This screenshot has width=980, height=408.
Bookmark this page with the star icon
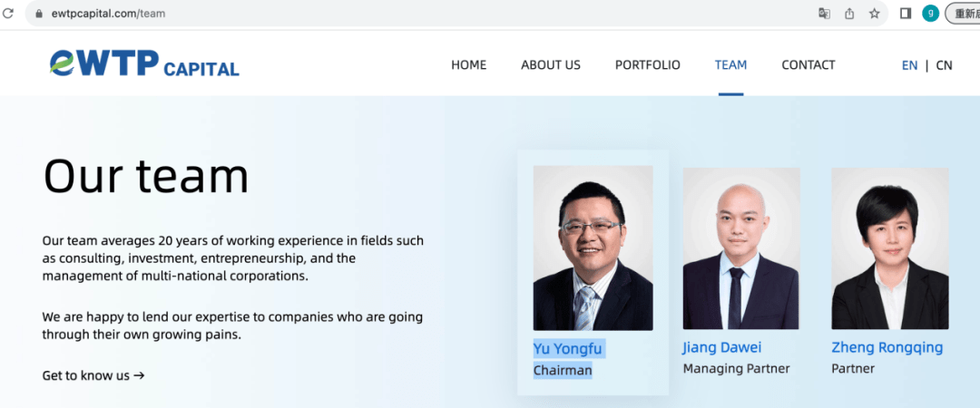875,14
